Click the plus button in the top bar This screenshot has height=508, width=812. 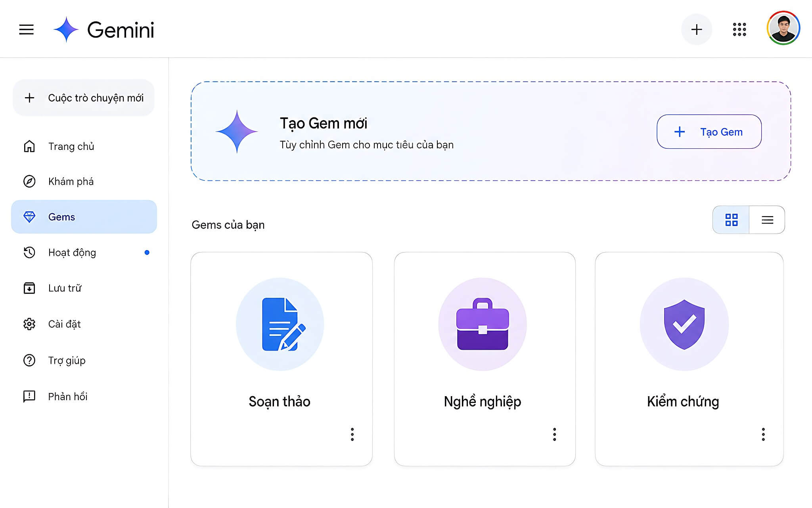pos(696,29)
